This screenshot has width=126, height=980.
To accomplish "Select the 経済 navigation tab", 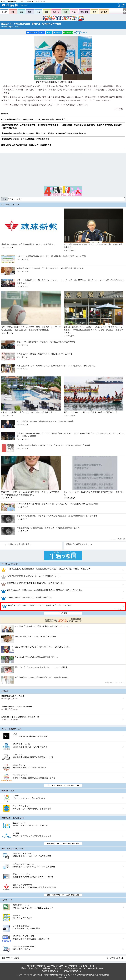I will coord(30,12).
